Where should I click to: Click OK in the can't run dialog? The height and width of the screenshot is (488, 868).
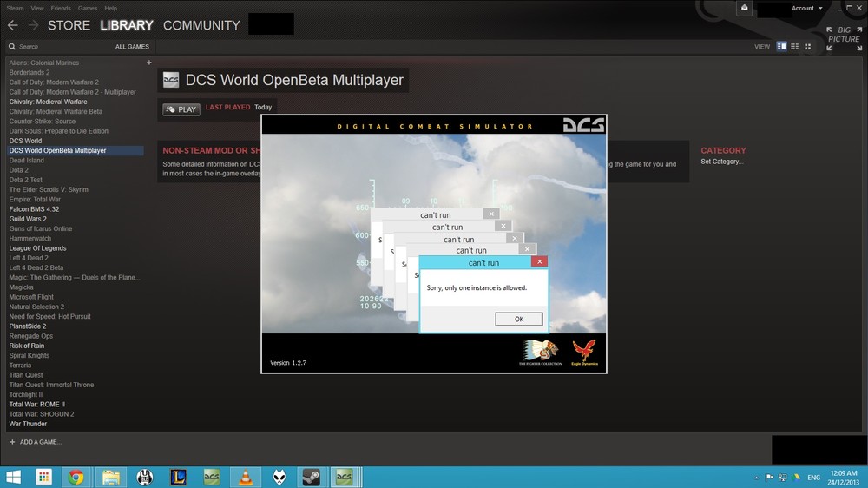point(519,319)
